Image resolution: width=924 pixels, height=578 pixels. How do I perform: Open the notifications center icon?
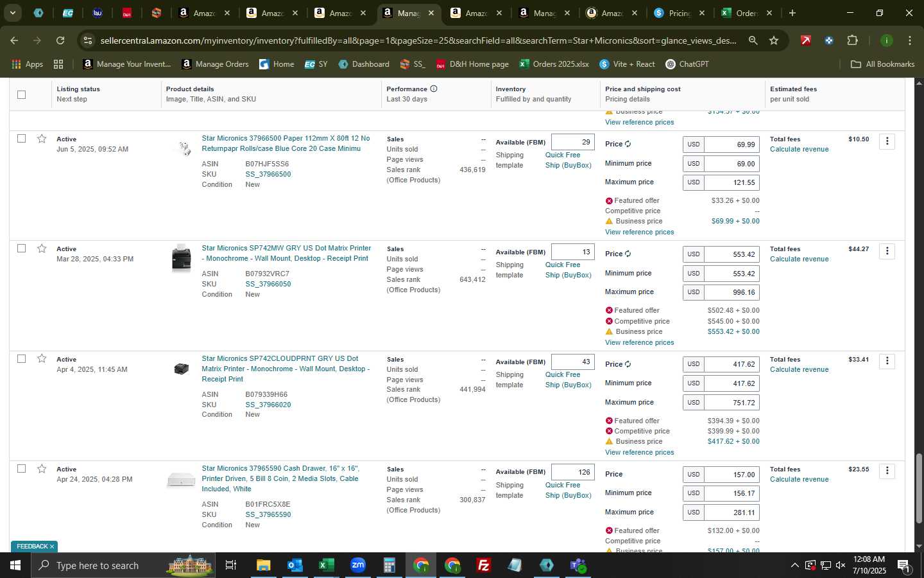click(903, 565)
